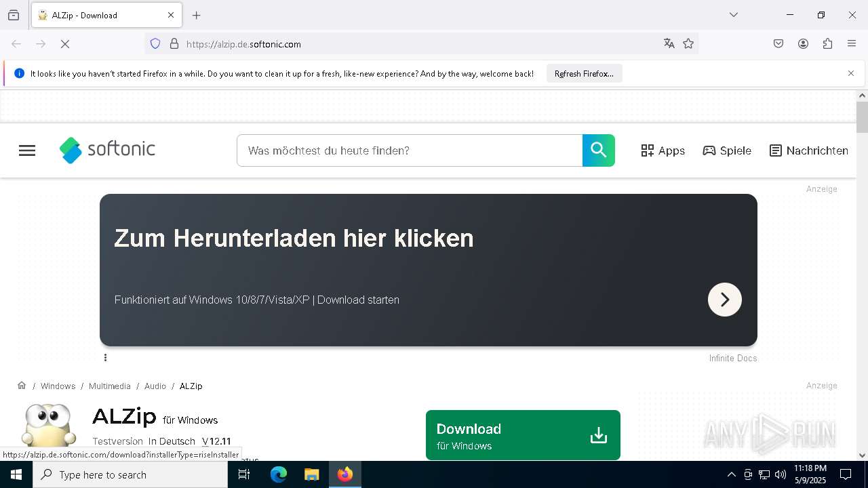Go back to previous page arrow
The width and height of the screenshot is (868, 488).
coord(16,44)
